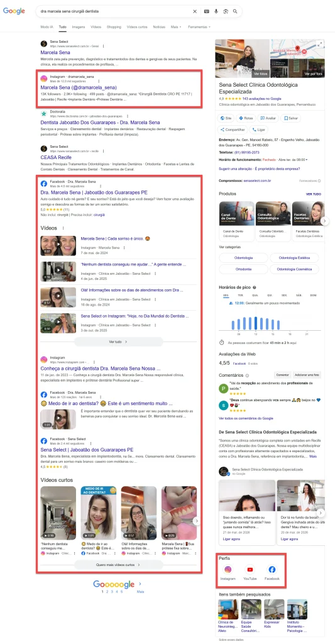
Task: Open the Sena Select Jaboatão dos Guararapes Facebook result
Action: click(87, 450)
